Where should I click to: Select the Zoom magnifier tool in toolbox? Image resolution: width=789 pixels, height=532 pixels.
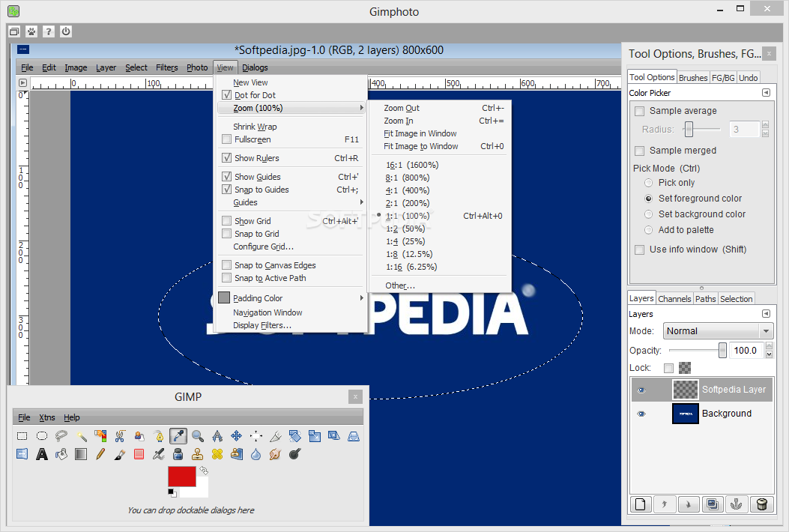click(198, 436)
